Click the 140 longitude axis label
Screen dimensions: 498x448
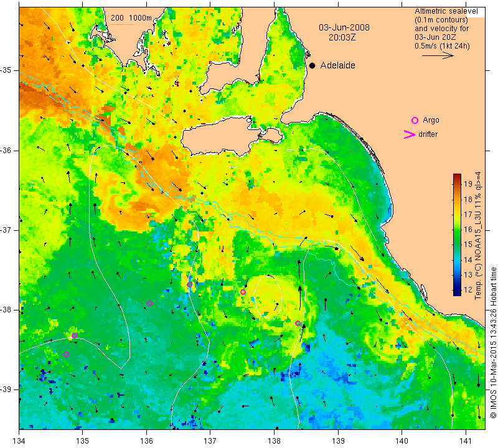click(x=402, y=441)
